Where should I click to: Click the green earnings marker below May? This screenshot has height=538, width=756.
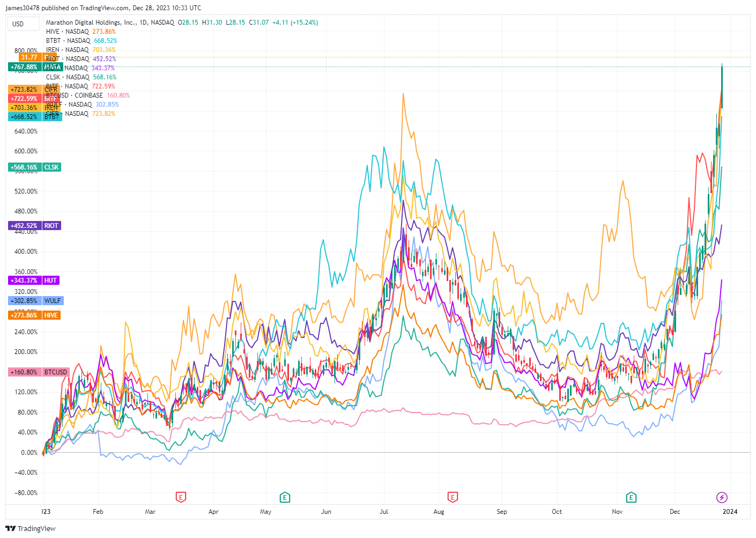285,497
